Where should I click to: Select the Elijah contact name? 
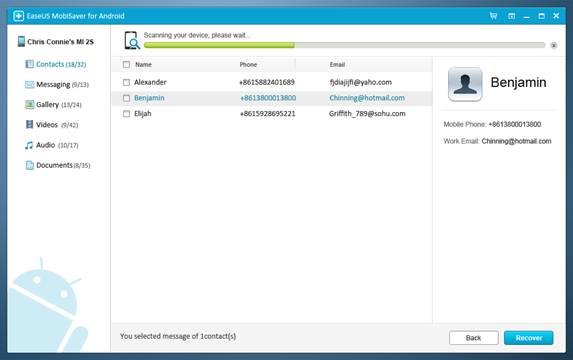143,114
